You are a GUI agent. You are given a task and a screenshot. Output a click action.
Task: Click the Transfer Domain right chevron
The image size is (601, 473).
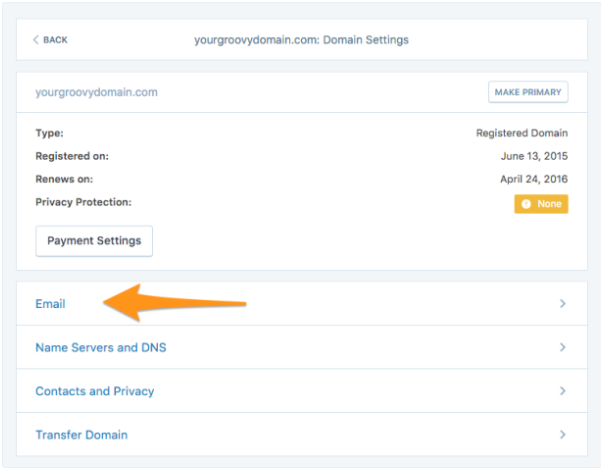coord(563,435)
